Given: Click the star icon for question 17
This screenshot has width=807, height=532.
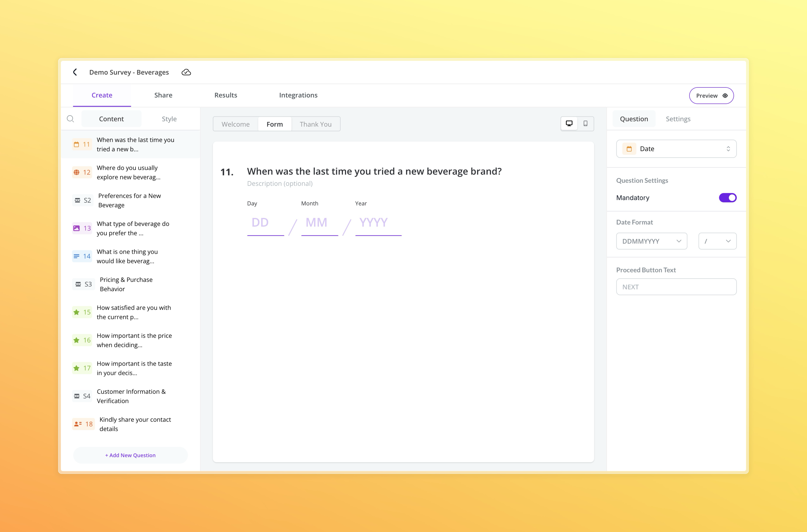Looking at the screenshot, I should [76, 368].
